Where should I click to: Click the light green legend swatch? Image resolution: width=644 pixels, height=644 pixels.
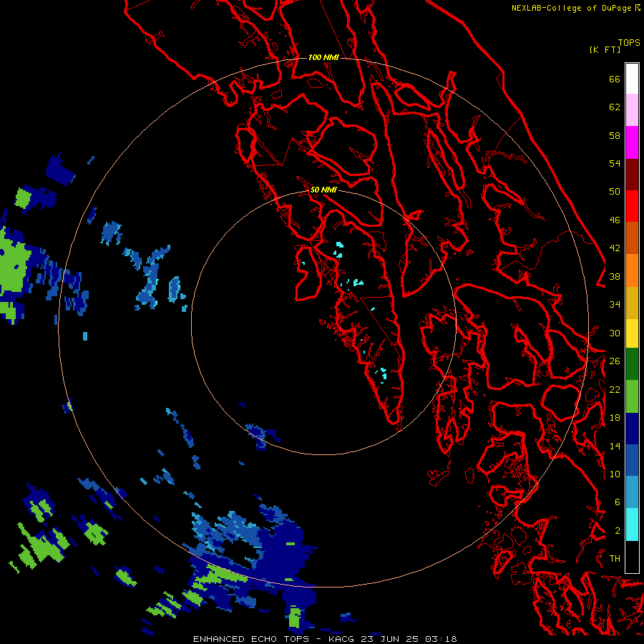click(632, 396)
